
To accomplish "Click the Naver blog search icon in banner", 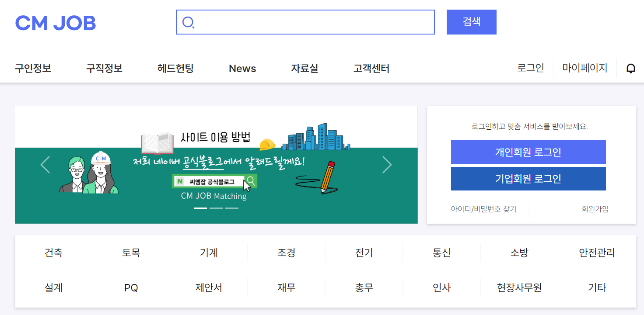I will (250, 180).
